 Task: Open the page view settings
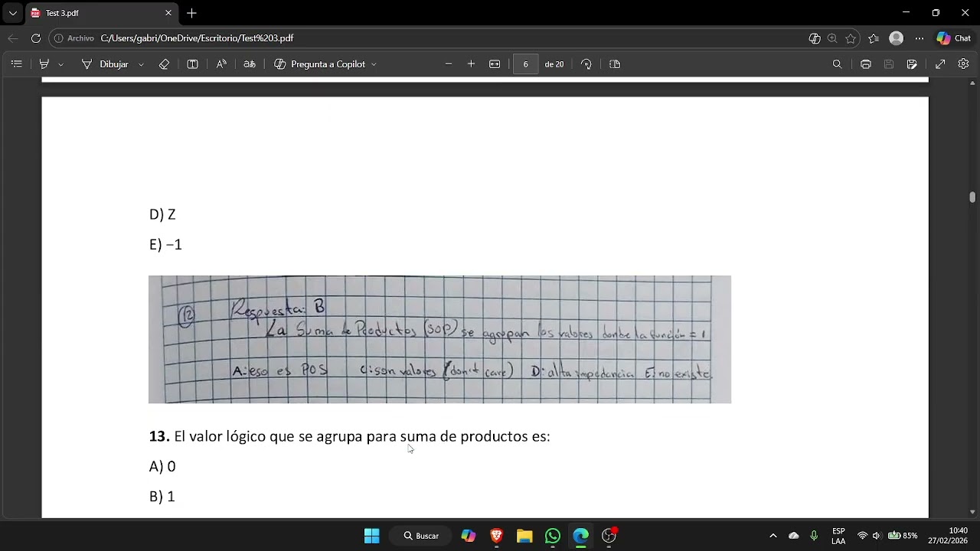[x=615, y=64]
